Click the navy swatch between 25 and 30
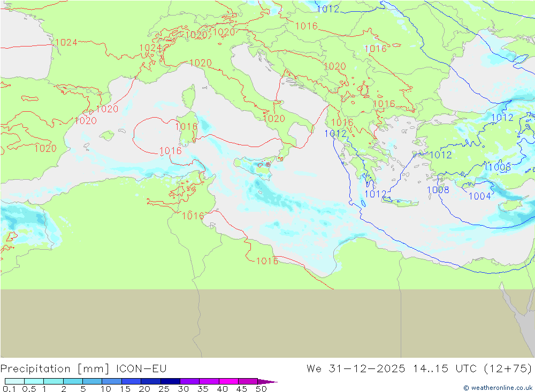Viewport: 535px width, 392px height. click(x=170, y=381)
